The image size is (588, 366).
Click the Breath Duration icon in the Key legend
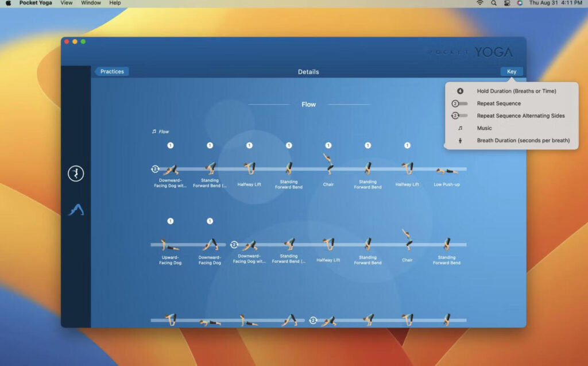(x=461, y=140)
